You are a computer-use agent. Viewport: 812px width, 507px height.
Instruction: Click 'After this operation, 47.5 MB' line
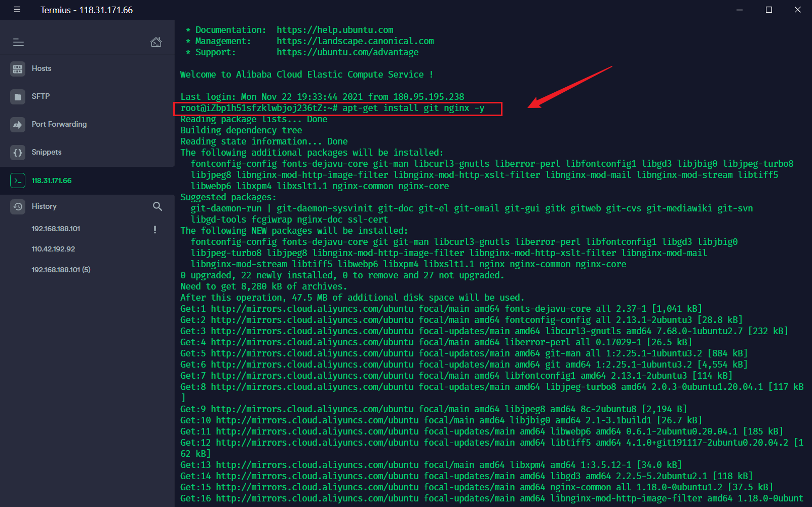click(353, 298)
